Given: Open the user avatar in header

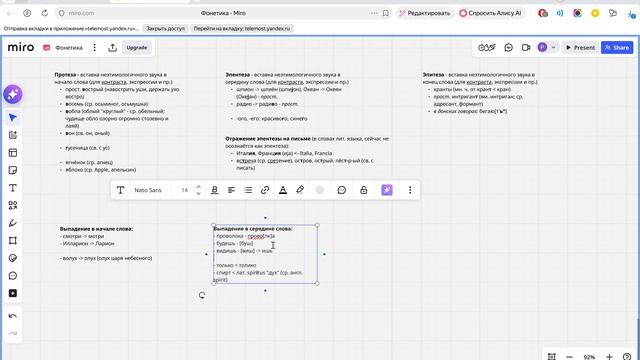Looking at the screenshot, I should coord(542,47).
